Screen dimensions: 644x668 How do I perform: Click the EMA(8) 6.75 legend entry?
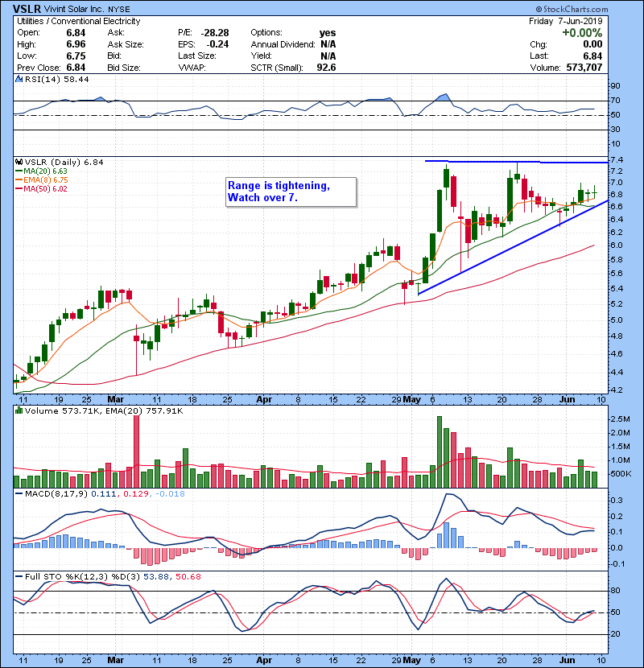41,180
